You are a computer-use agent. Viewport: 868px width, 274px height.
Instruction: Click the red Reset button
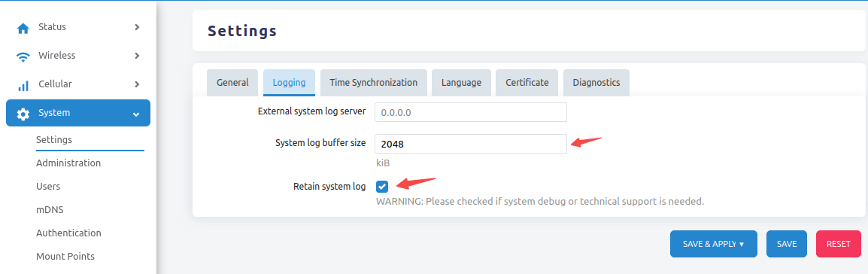838,244
